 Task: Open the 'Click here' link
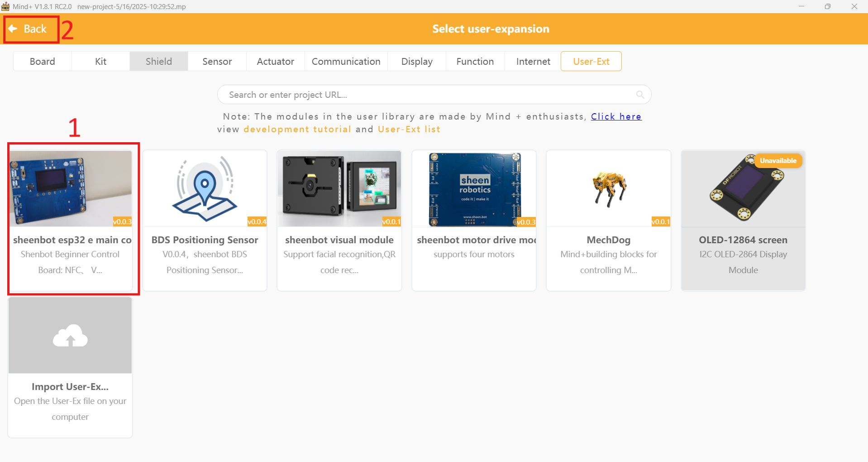pos(616,116)
